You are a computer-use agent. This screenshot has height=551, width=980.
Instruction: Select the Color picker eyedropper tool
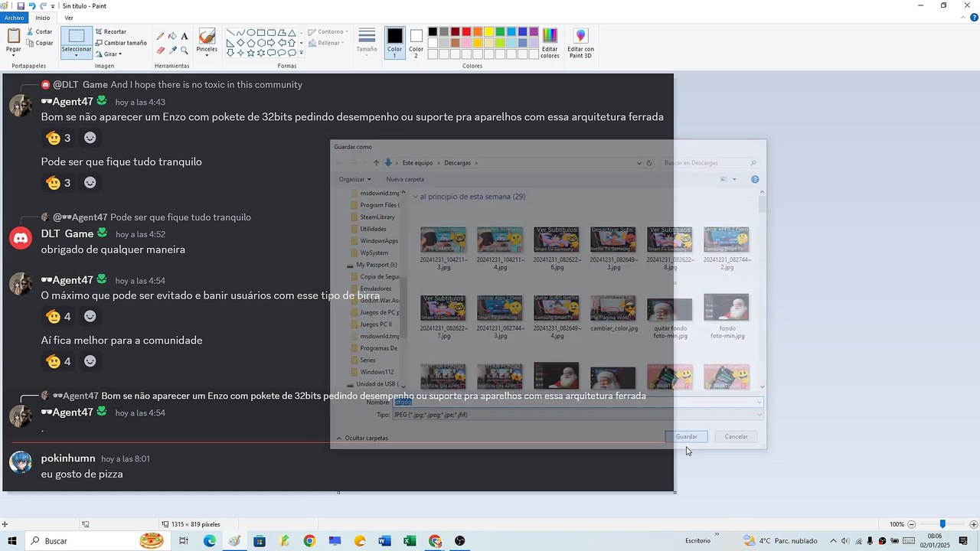(172, 50)
